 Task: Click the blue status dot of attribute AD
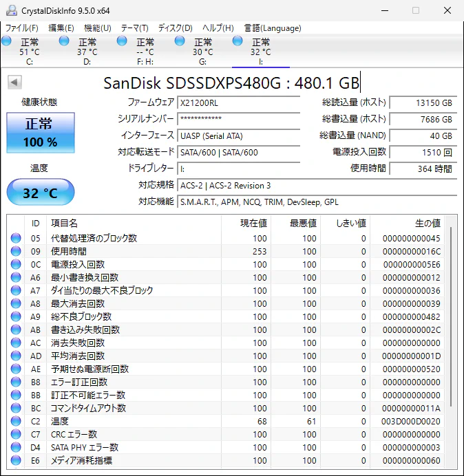pyautogui.click(x=16, y=356)
